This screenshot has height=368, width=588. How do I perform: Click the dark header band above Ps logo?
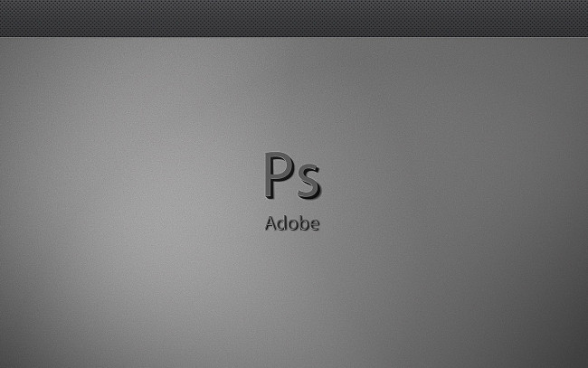[x=291, y=16]
